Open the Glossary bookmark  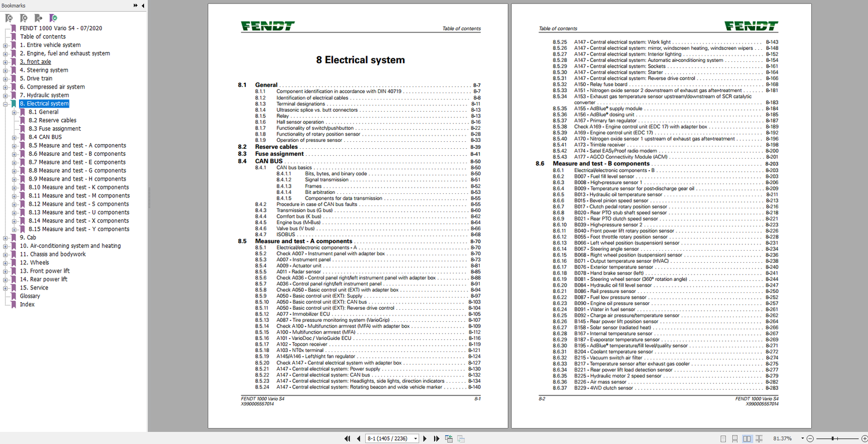[x=30, y=296]
